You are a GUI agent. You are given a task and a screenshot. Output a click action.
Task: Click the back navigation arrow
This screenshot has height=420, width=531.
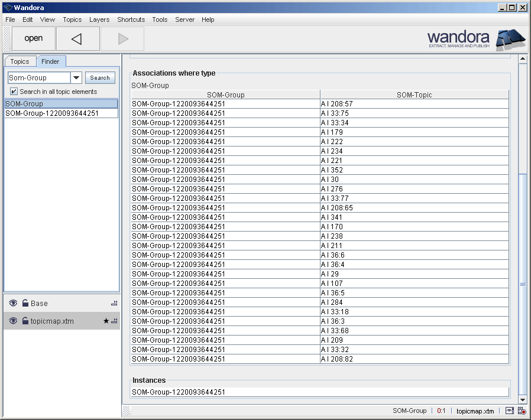coord(77,39)
